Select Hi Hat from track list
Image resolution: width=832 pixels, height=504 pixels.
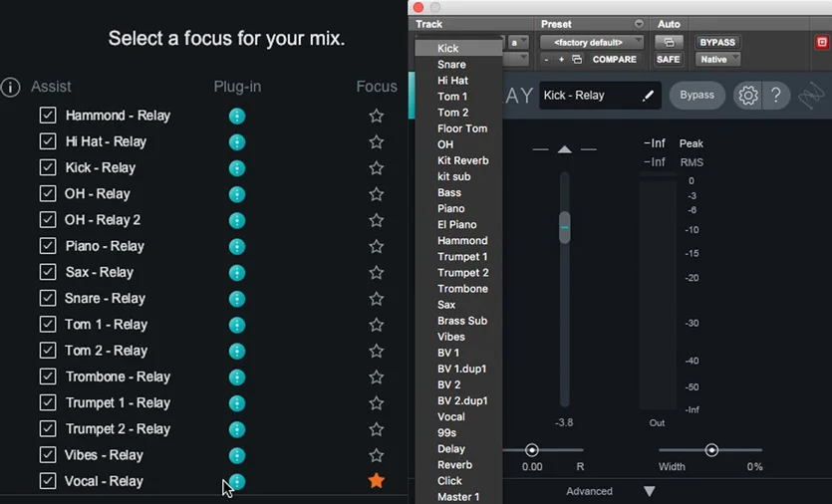(x=458, y=80)
